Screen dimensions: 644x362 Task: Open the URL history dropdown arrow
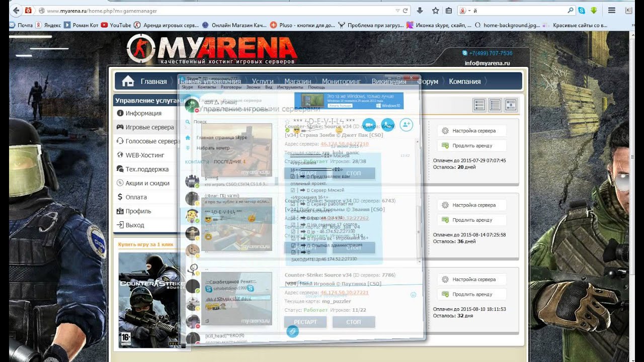click(397, 11)
